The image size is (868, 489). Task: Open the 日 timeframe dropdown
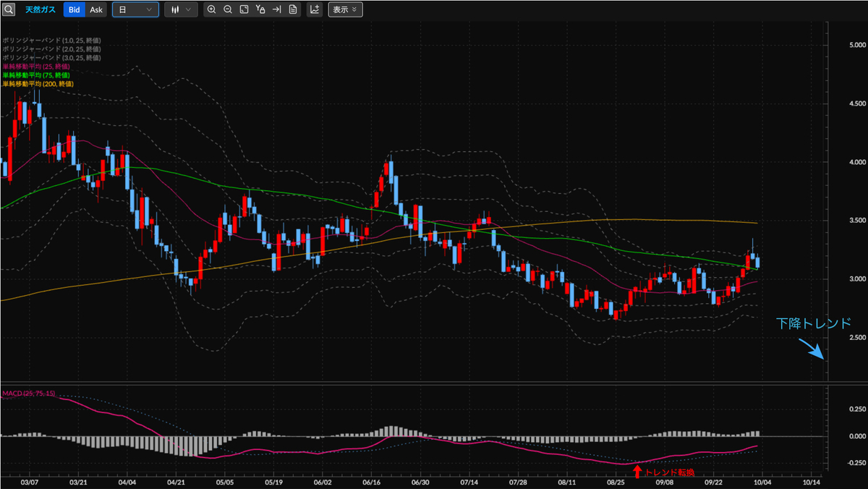coord(135,10)
